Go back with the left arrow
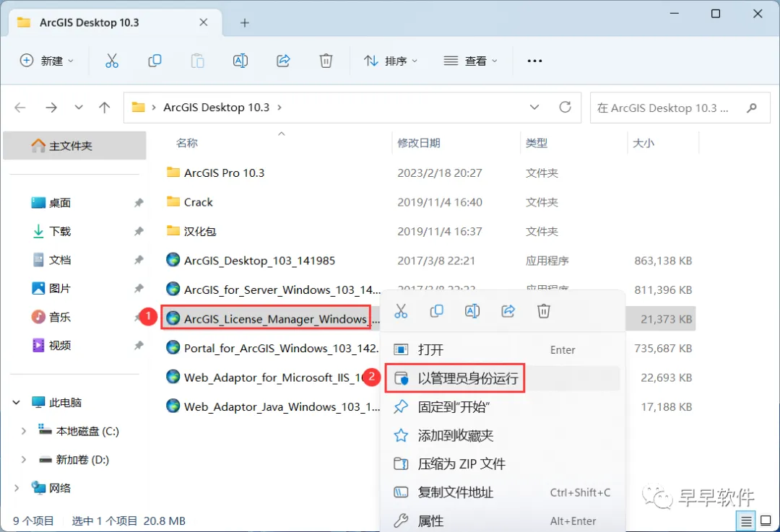This screenshot has width=780, height=532. coord(20,108)
